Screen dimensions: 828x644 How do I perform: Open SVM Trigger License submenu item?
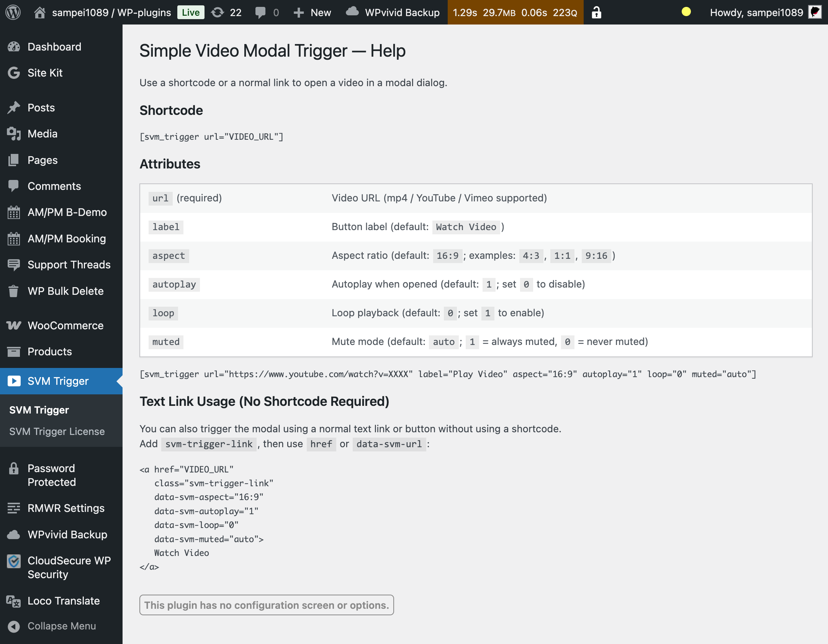tap(57, 432)
